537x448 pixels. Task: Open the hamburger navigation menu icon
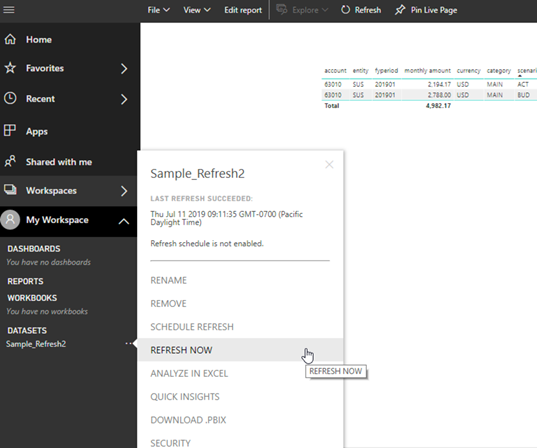point(9,10)
